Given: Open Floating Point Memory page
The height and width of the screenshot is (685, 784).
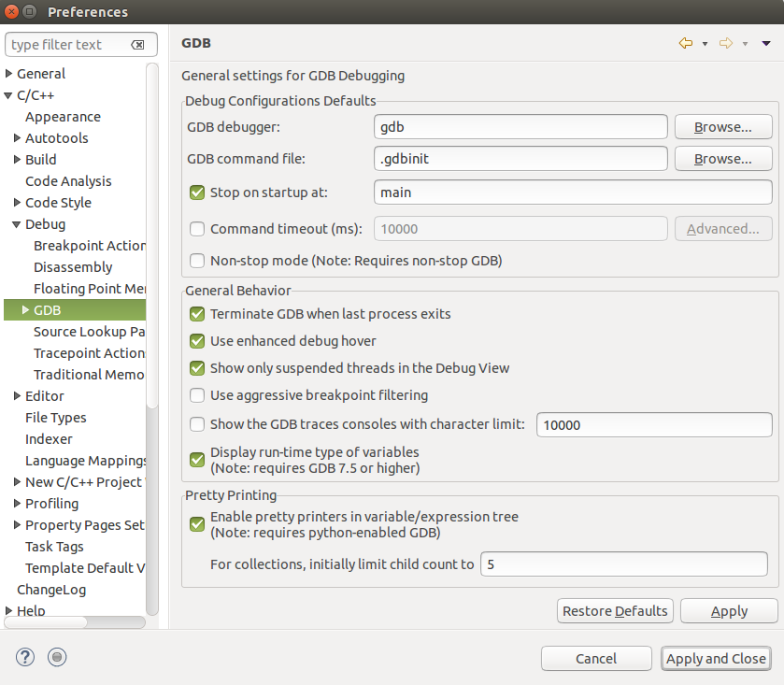Looking at the screenshot, I should click(90, 289).
